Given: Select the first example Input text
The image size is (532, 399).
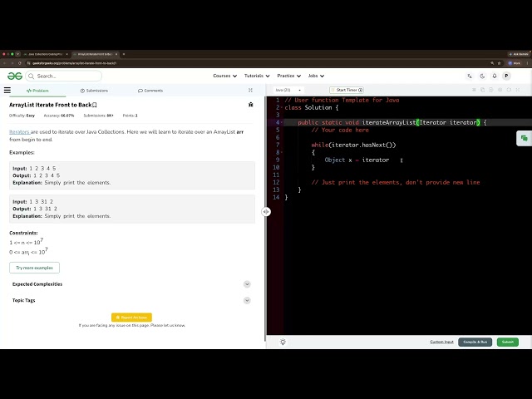Looking at the screenshot, I should pos(34,168).
